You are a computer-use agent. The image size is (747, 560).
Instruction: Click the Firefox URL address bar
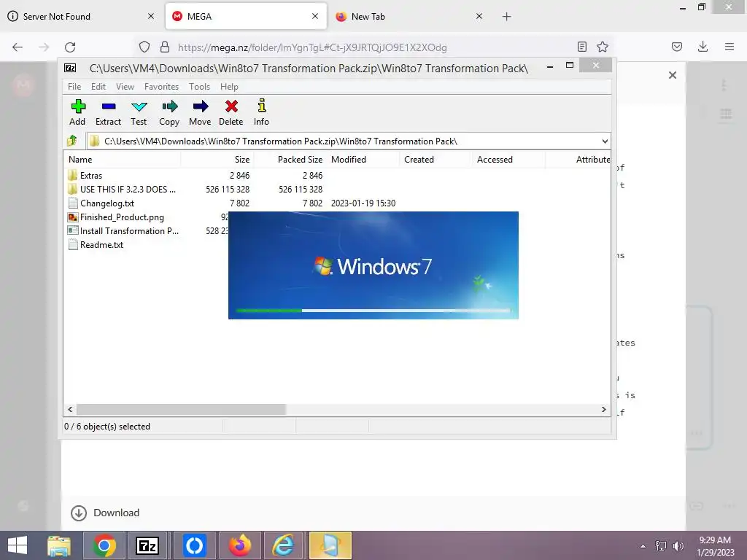pyautogui.click(x=373, y=47)
